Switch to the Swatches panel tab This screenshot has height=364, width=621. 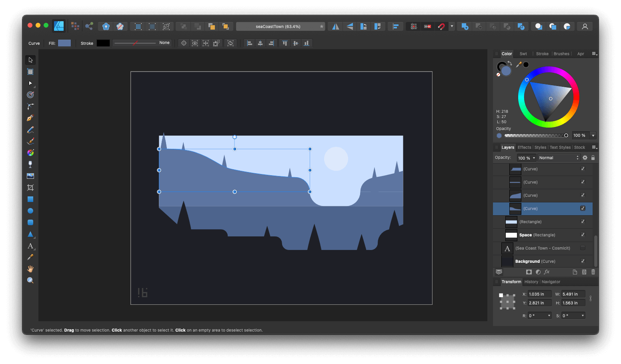click(x=523, y=53)
